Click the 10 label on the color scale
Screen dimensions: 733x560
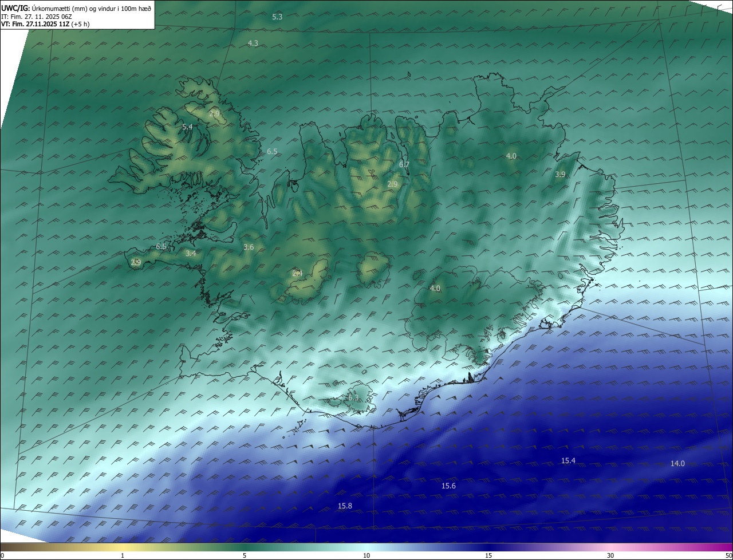coord(366,556)
